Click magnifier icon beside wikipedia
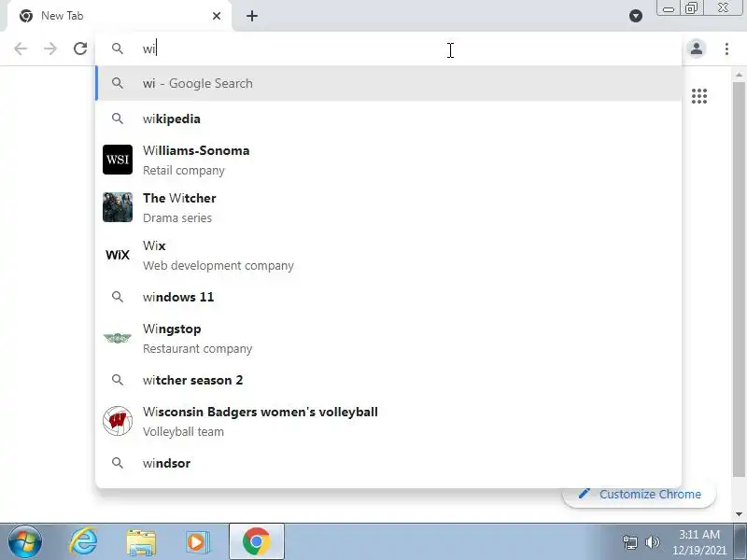The image size is (747, 560). 118,119
